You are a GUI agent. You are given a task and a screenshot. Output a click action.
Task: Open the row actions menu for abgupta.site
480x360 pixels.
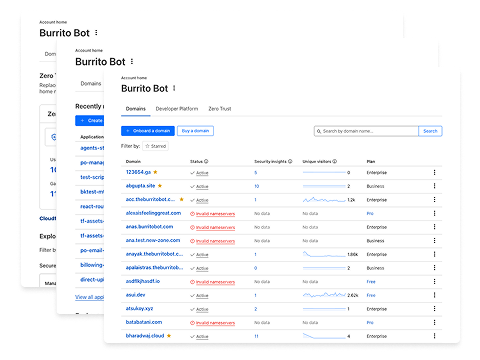pyautogui.click(x=434, y=186)
